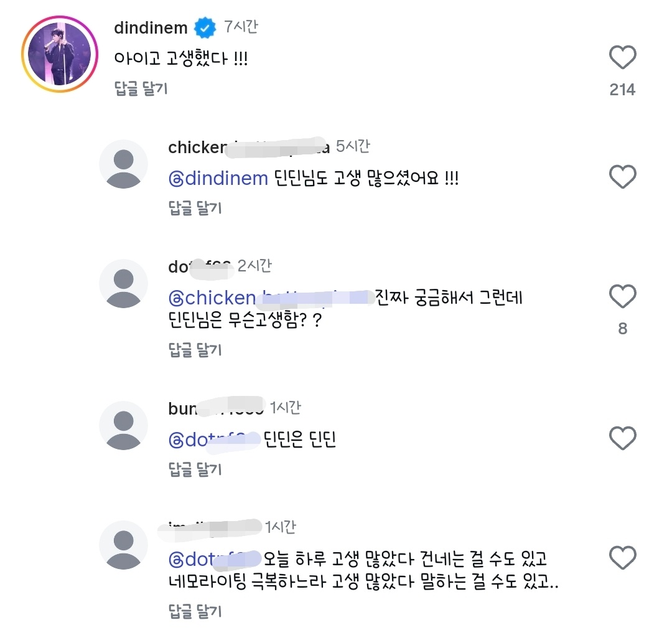The width and height of the screenshot is (672, 630).
Task: Click the @chicken mention in the reply
Action: click(212, 298)
